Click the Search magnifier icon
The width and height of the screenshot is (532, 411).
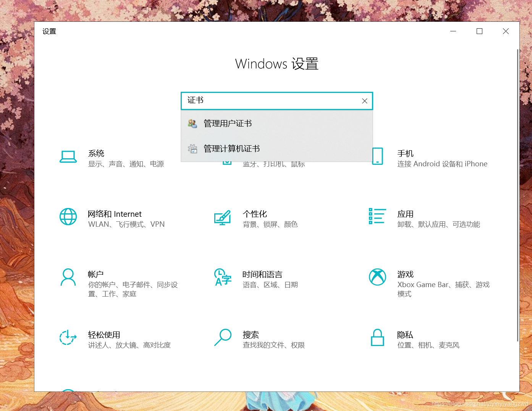[223, 337]
